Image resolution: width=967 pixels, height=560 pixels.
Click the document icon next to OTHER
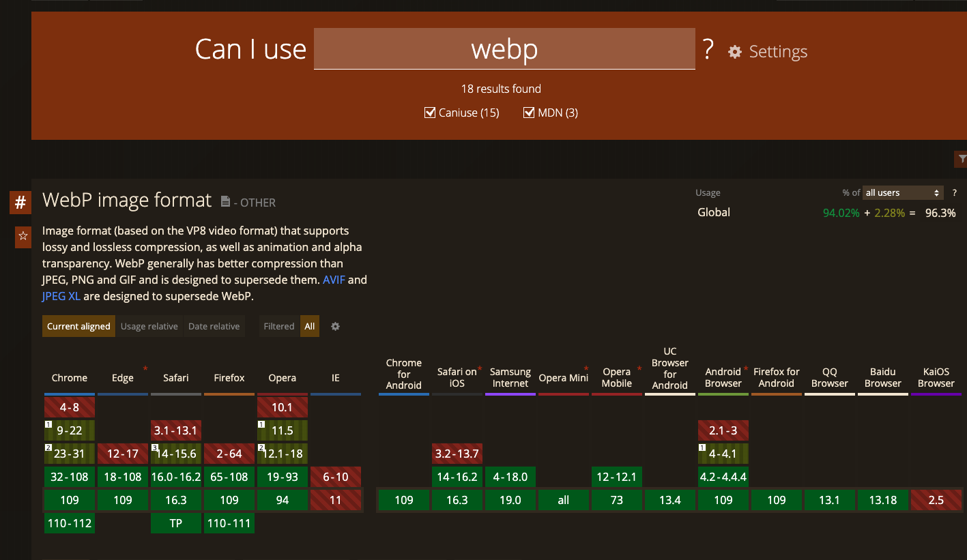225,201
